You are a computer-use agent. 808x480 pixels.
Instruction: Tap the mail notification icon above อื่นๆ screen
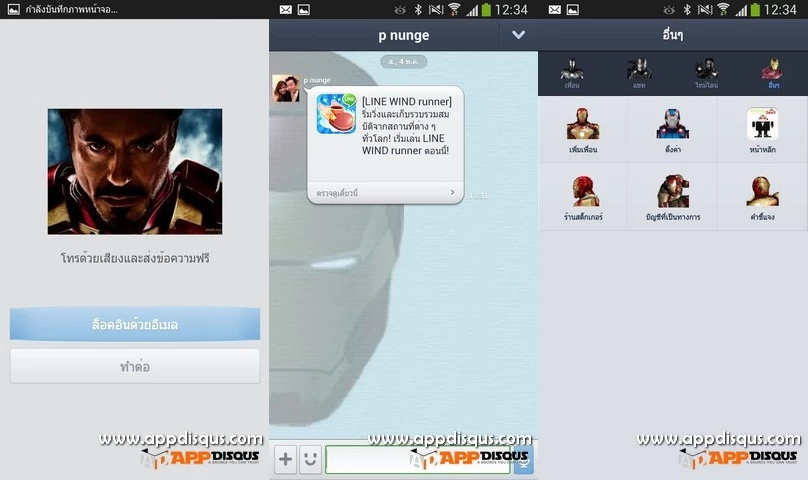pos(554,9)
